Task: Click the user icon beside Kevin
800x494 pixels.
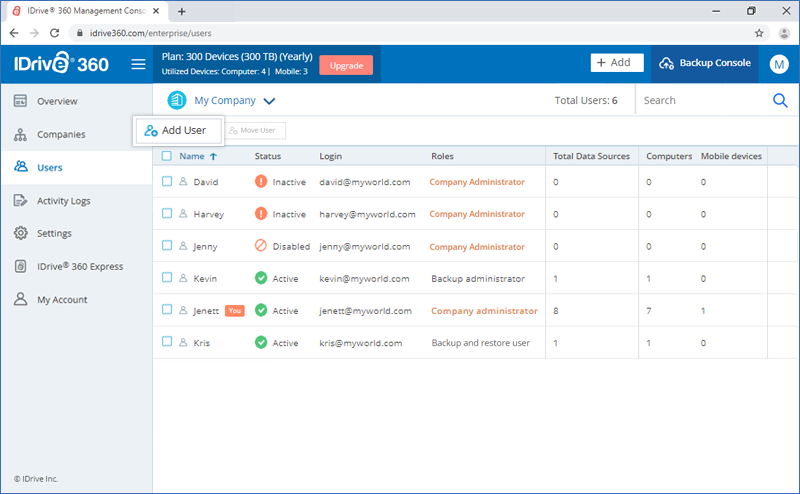Action: click(x=183, y=278)
